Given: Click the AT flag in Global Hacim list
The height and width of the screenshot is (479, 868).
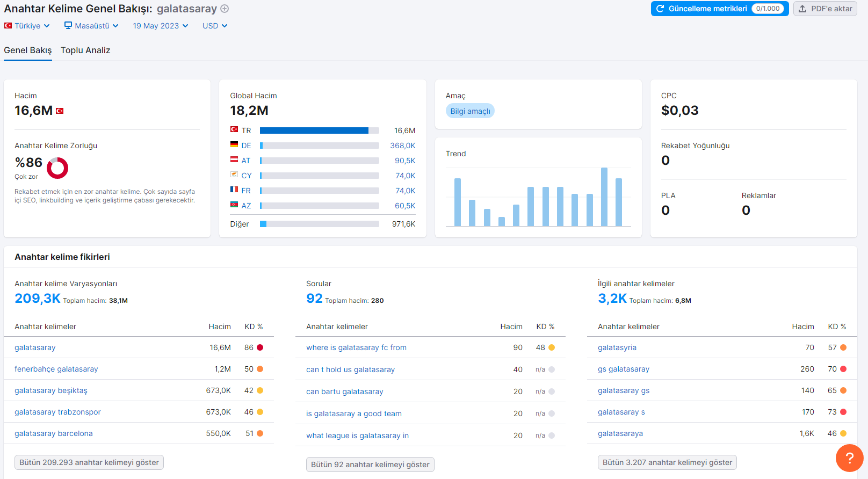Looking at the screenshot, I should coord(234,159).
